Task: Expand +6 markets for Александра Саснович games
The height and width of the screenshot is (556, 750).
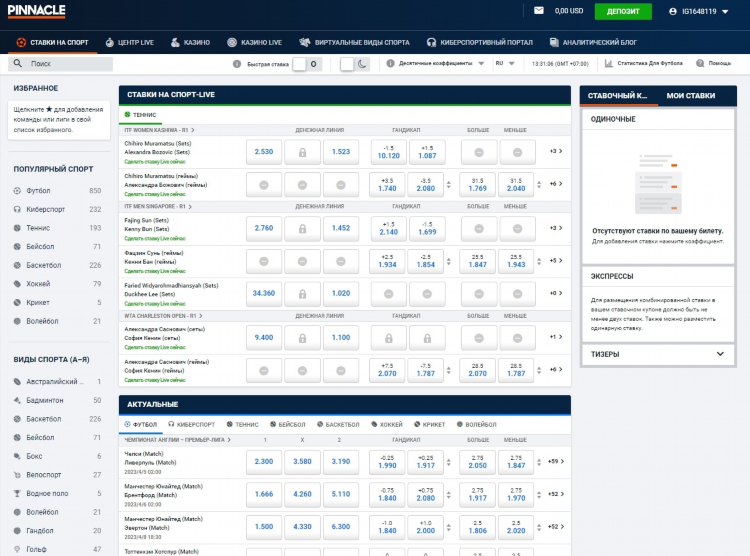Action: click(x=556, y=369)
